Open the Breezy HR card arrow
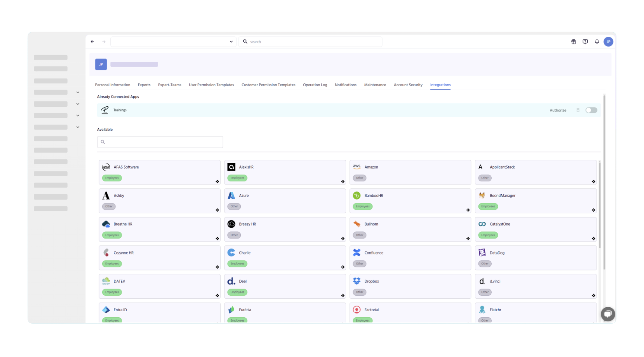 click(x=343, y=239)
